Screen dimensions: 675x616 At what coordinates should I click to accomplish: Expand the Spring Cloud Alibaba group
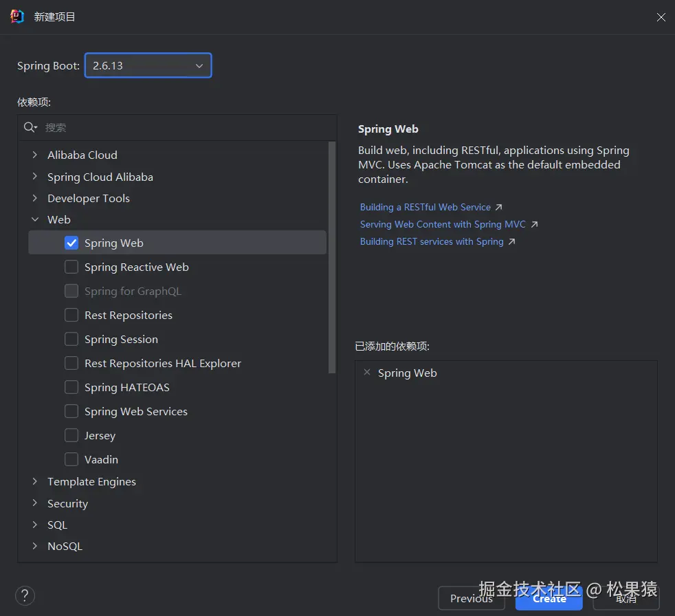pyautogui.click(x=35, y=176)
